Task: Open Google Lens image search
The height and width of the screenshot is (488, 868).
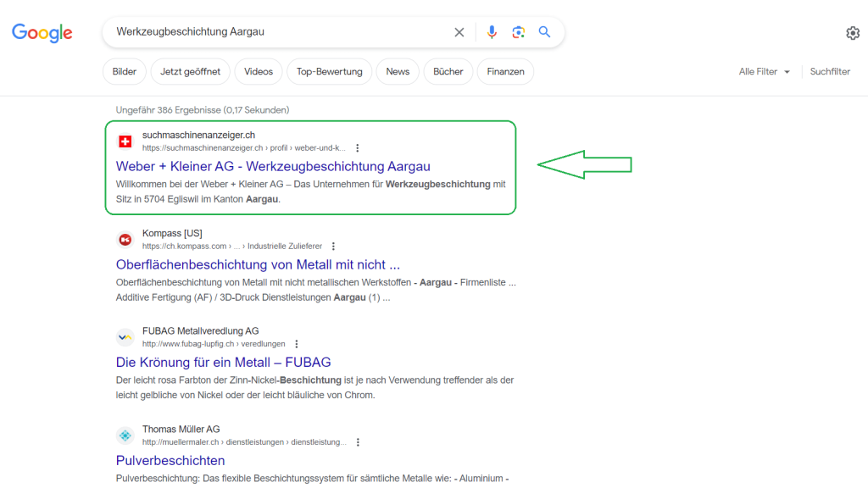Action: (518, 32)
